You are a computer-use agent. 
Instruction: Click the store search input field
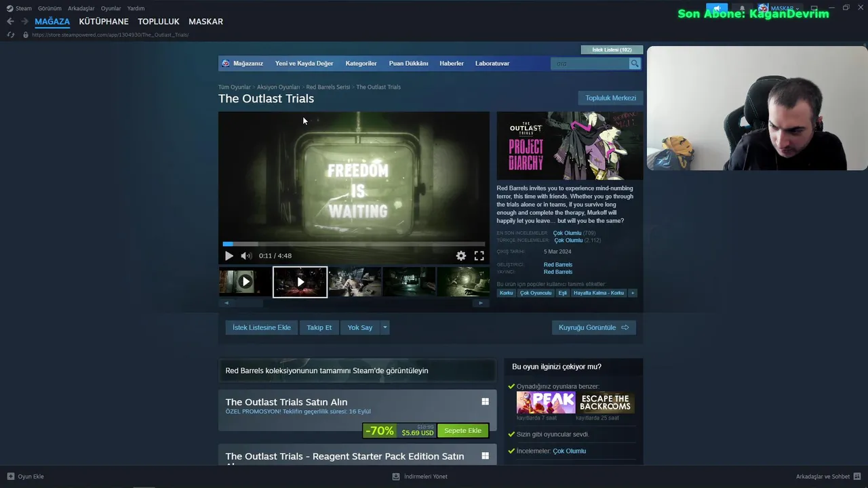[x=590, y=64]
